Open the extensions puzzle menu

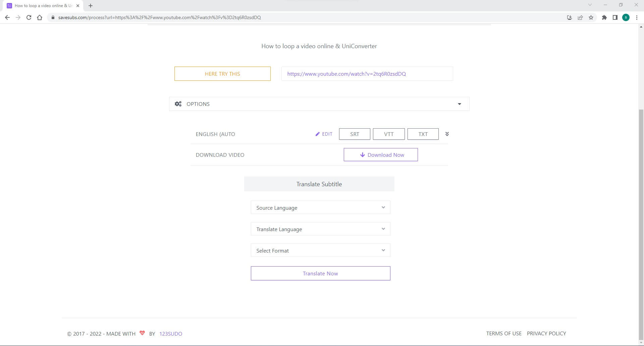click(x=604, y=17)
